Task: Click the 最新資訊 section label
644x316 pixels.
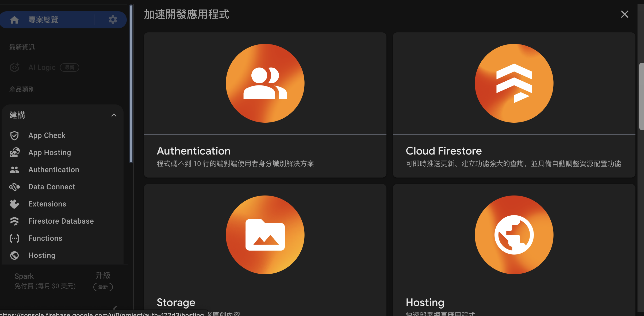Action: tap(22, 47)
